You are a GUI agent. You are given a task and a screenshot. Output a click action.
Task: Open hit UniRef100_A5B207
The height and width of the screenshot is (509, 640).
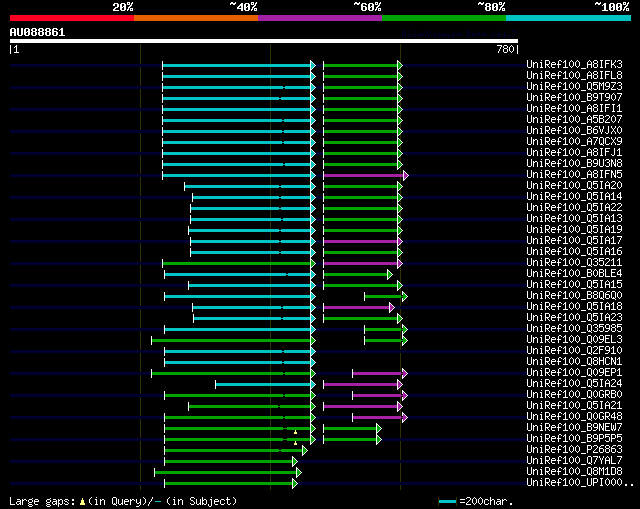(x=574, y=120)
